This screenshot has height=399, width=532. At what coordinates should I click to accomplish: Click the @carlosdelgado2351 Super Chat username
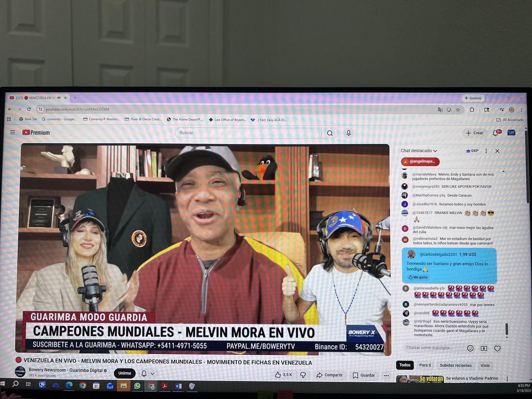[x=438, y=254]
